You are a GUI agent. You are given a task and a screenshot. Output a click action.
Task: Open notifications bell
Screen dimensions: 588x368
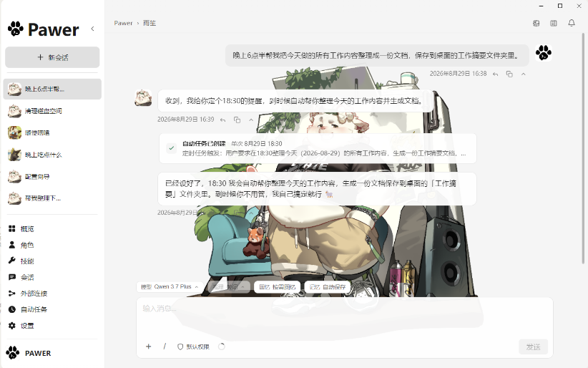click(572, 24)
